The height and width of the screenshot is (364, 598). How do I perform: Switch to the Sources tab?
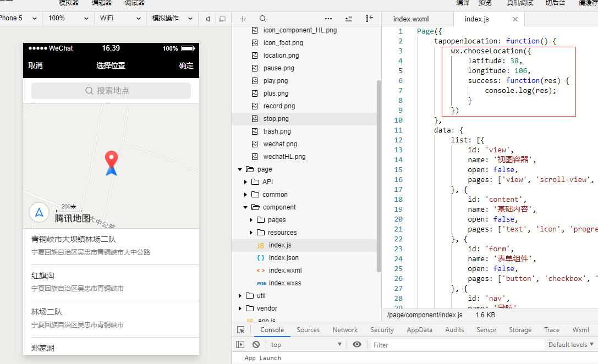(x=308, y=330)
